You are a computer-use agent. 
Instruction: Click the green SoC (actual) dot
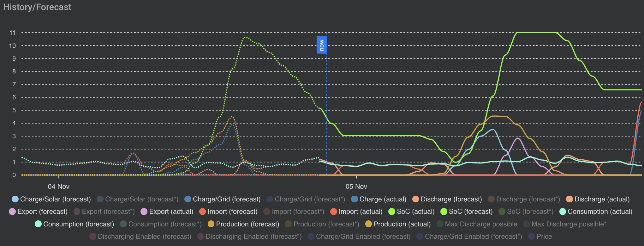[392, 212]
